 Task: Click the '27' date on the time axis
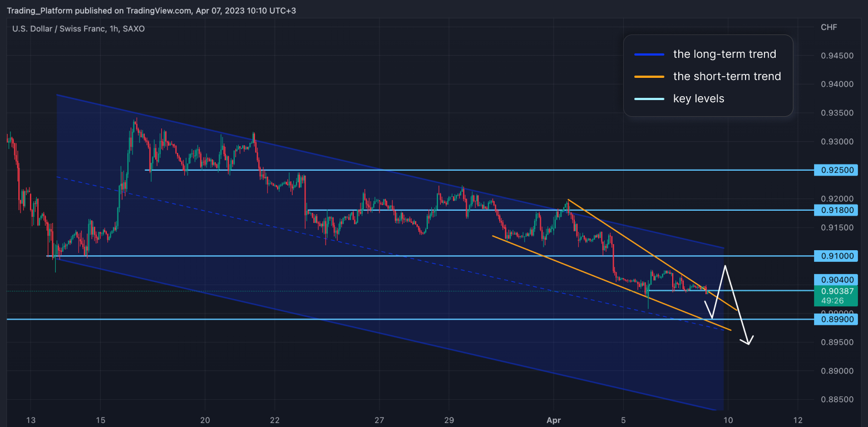point(379,420)
